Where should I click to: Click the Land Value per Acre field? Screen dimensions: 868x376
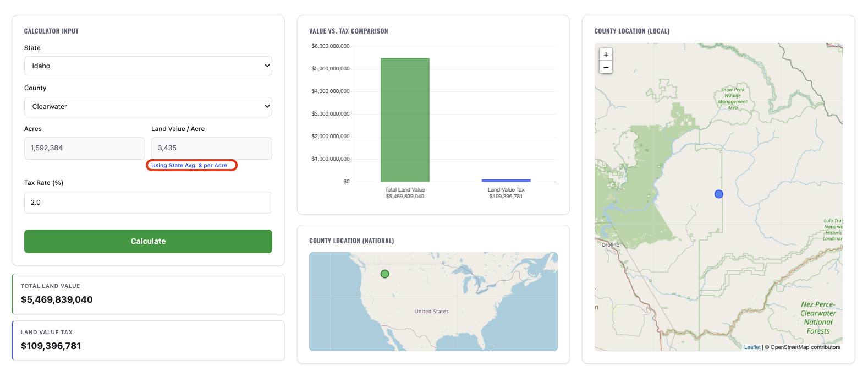coord(211,148)
